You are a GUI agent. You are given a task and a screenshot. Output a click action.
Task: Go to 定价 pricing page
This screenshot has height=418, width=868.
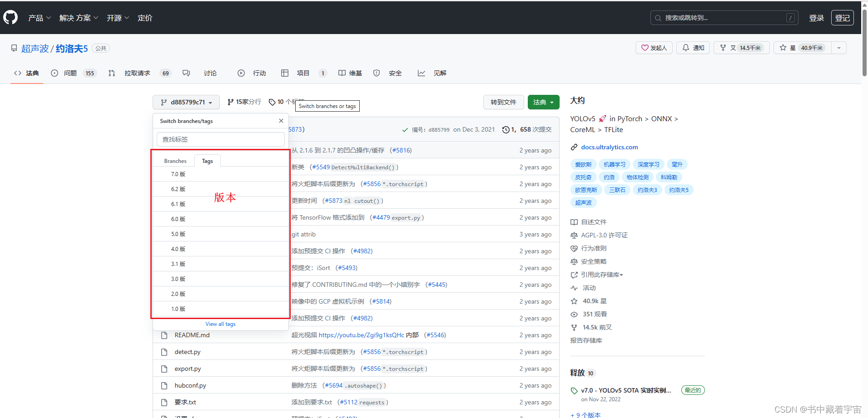coord(145,18)
